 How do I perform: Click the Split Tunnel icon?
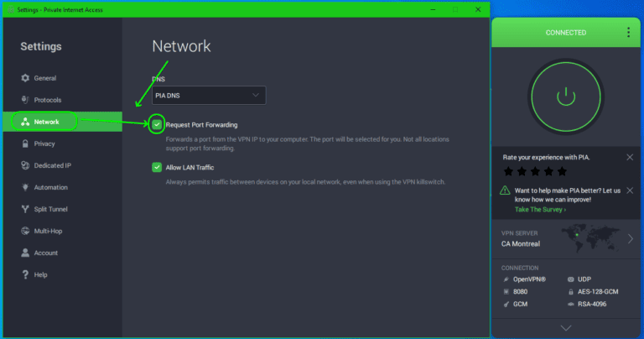26,209
